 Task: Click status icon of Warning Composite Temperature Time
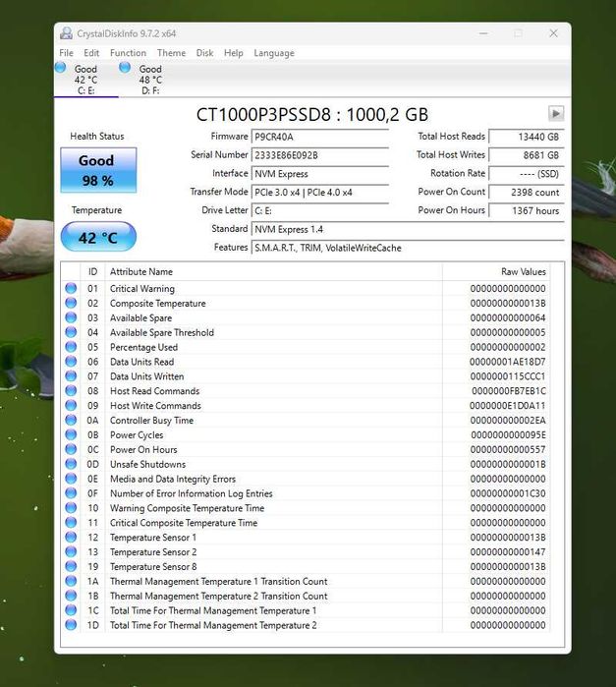coord(71,508)
